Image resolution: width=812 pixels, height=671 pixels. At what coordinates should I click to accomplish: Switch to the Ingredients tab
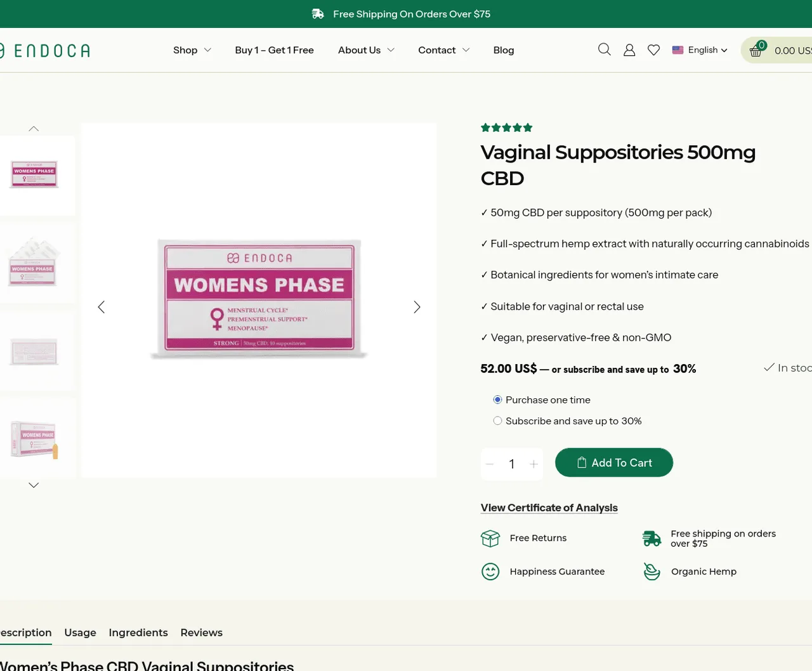[138, 632]
